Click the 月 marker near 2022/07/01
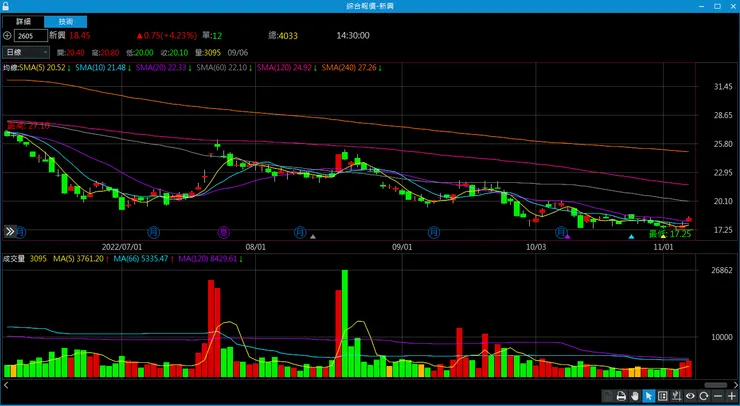Screen dimensions: 740x406 tap(153, 232)
